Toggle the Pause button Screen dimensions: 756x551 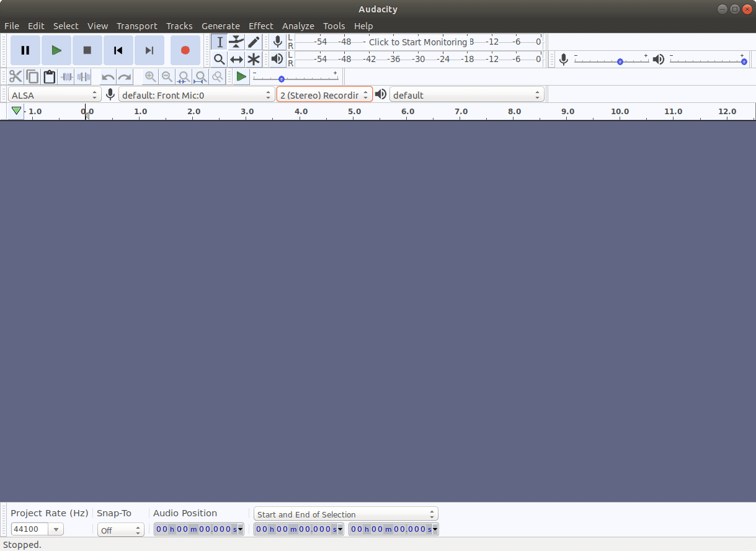[x=25, y=50]
